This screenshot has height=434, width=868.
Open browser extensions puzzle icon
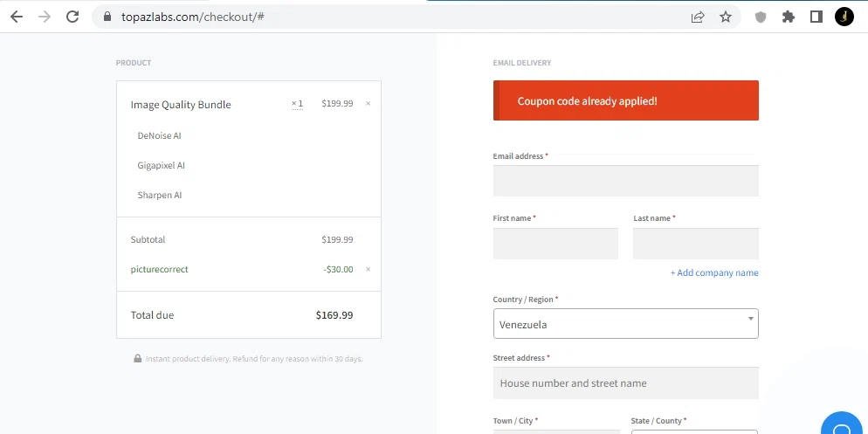789,17
